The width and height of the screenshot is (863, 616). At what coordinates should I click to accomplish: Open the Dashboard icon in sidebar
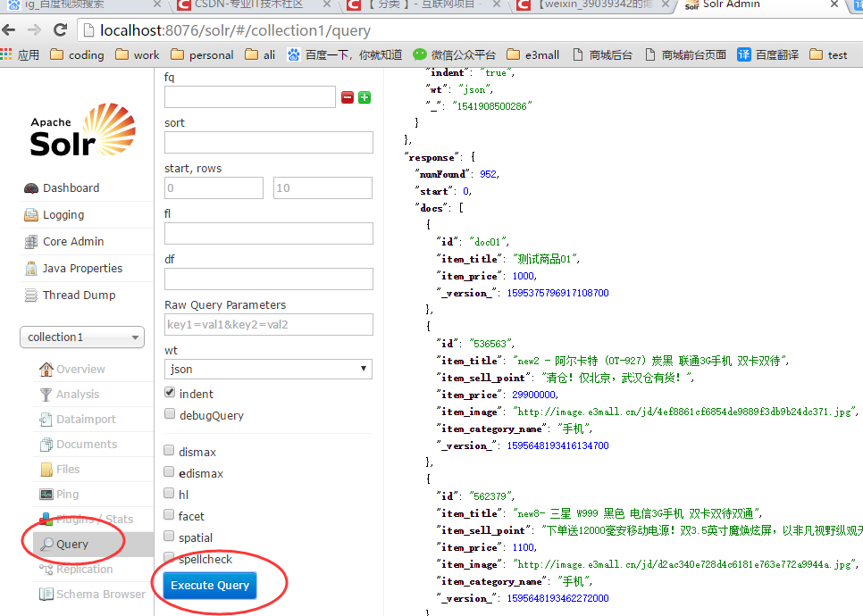[31, 188]
